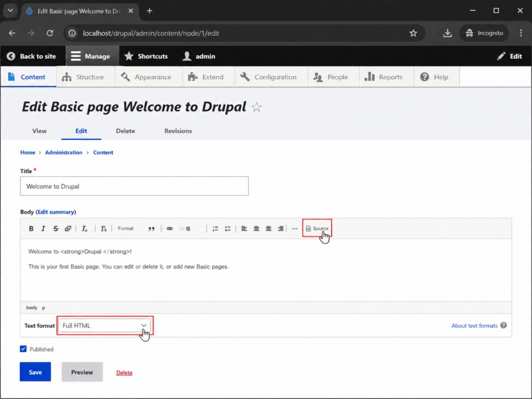Insert a block quote

pyautogui.click(x=152, y=229)
